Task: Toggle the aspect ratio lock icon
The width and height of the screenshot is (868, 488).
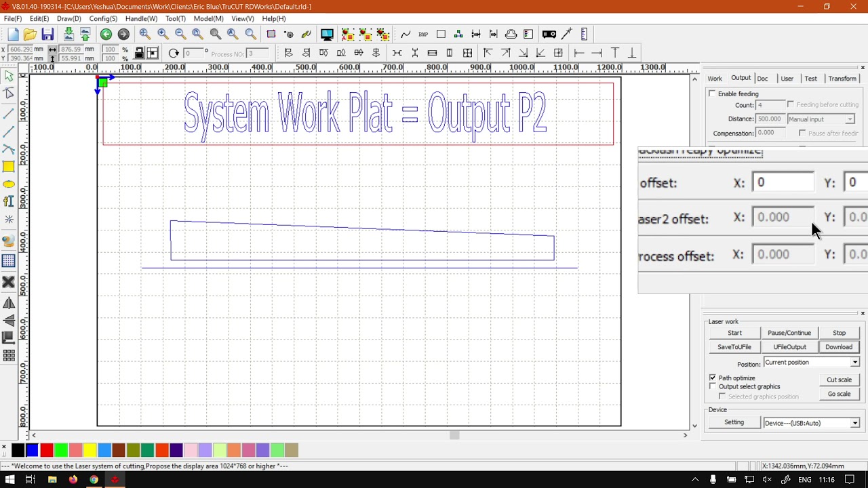Action: 139,54
